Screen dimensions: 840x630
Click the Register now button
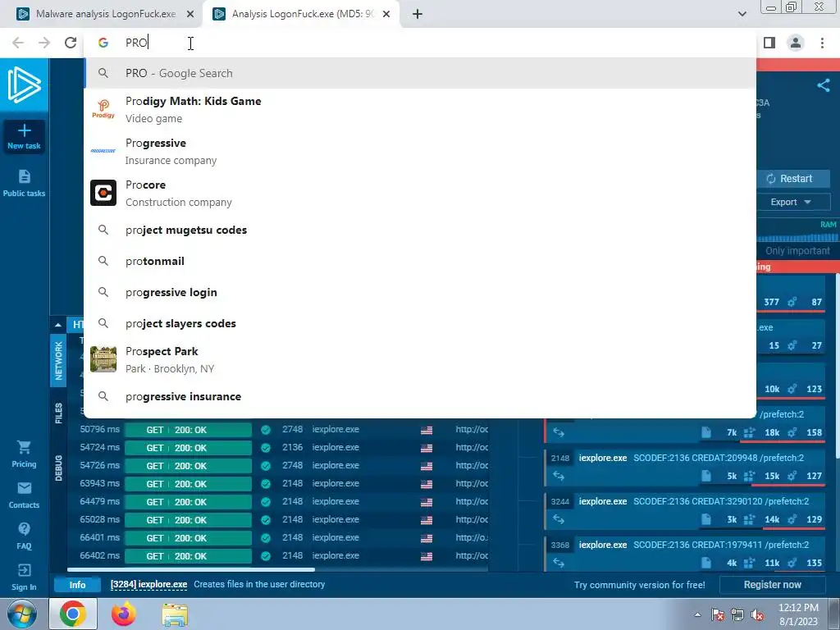(773, 584)
